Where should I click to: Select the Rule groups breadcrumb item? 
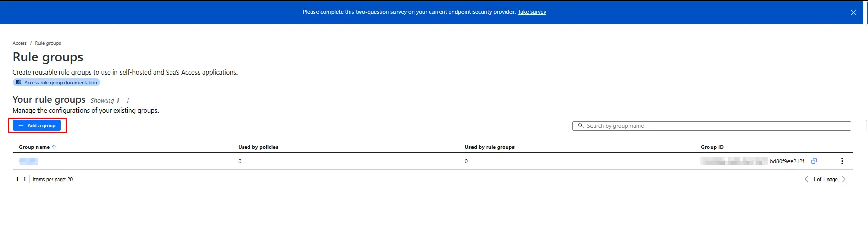(x=48, y=43)
